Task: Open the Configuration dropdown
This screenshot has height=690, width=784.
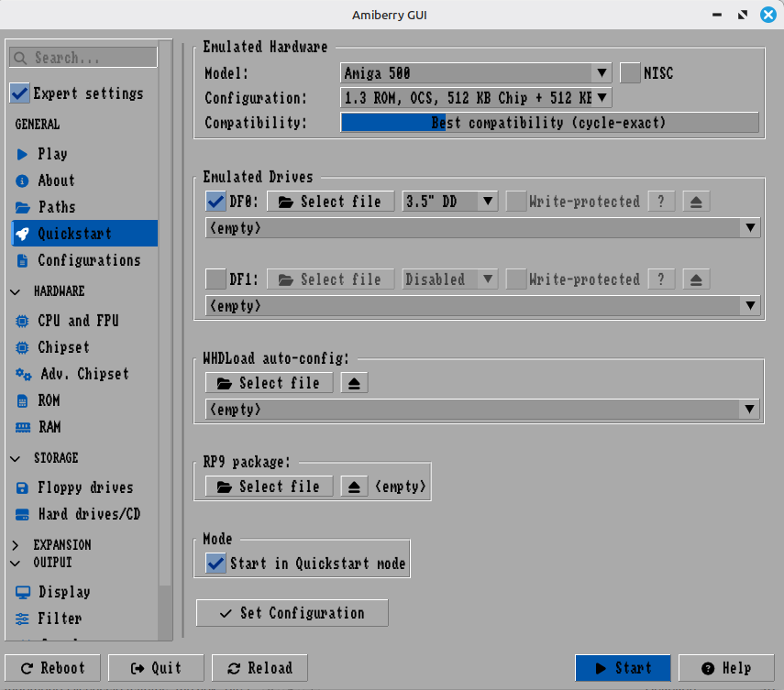Action: tap(476, 97)
